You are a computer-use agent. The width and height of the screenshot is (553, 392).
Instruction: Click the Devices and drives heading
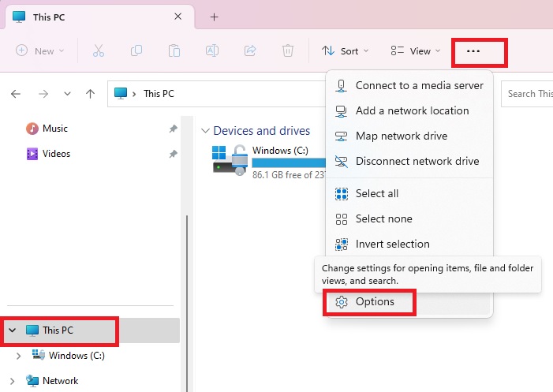tap(262, 131)
